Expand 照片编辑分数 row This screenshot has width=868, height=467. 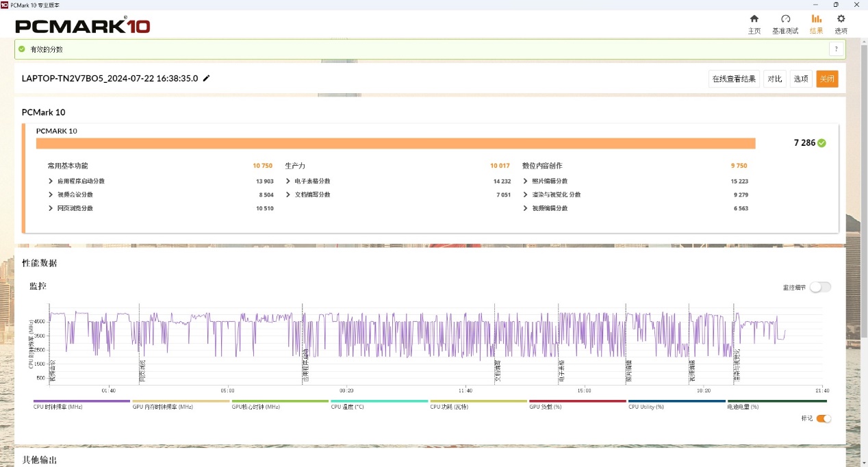pyautogui.click(x=525, y=181)
